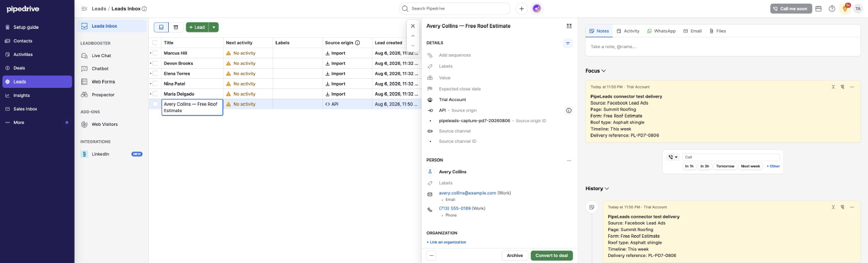The image size is (868, 263).
Task: Open the footer three-dot more actions button
Action: pos(431,256)
